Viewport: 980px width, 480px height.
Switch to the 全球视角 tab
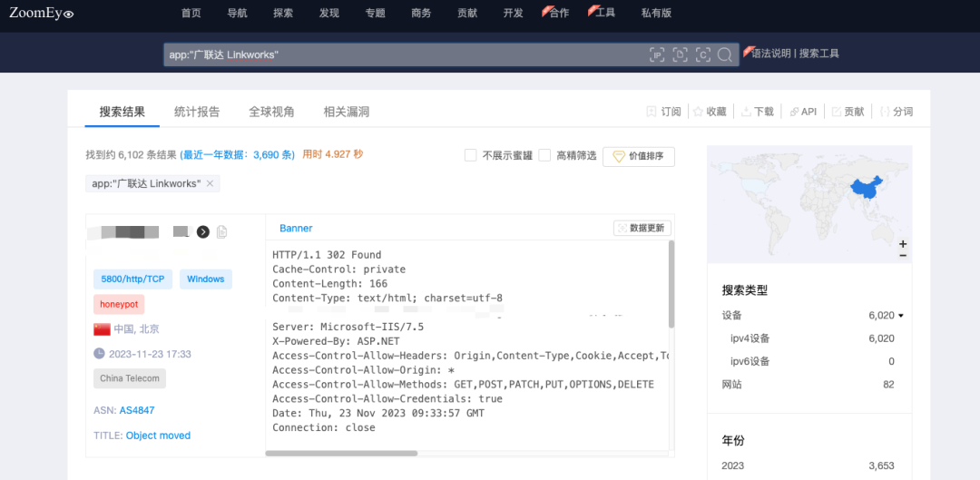click(271, 112)
